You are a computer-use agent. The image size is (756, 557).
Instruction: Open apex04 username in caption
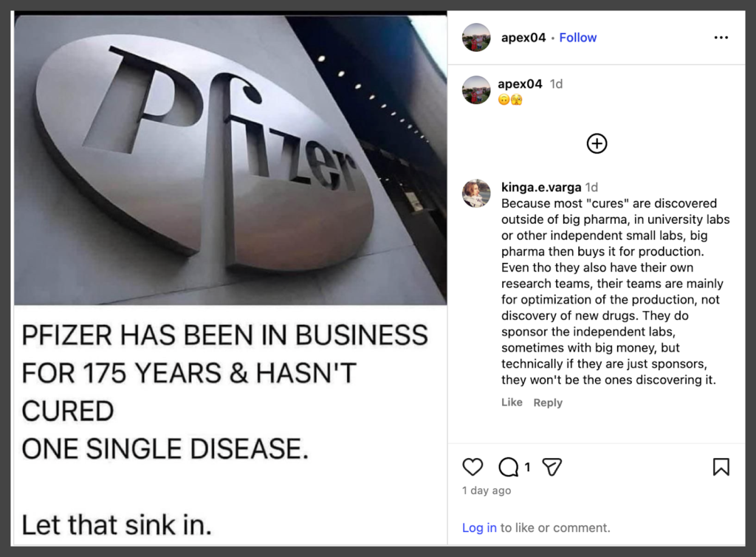(x=520, y=84)
